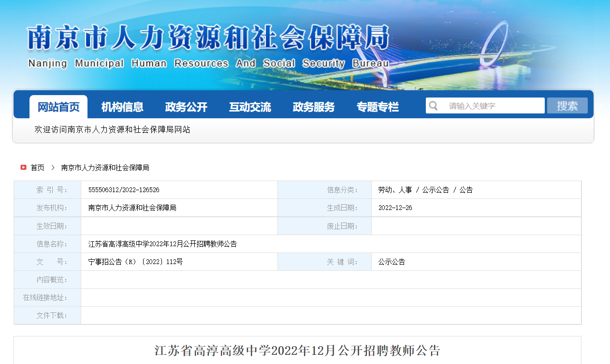Open the 南京市人力资源和社会保障局 breadcrumb link

105,168
